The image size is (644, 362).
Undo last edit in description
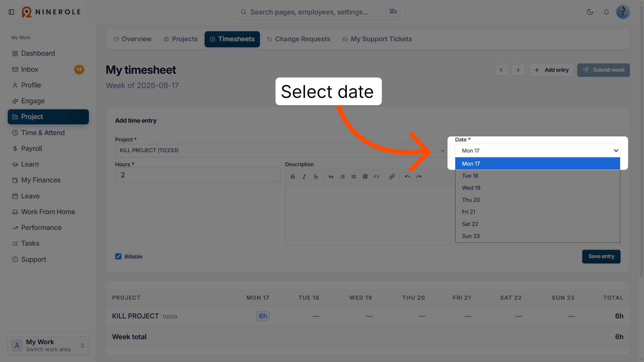point(407,177)
